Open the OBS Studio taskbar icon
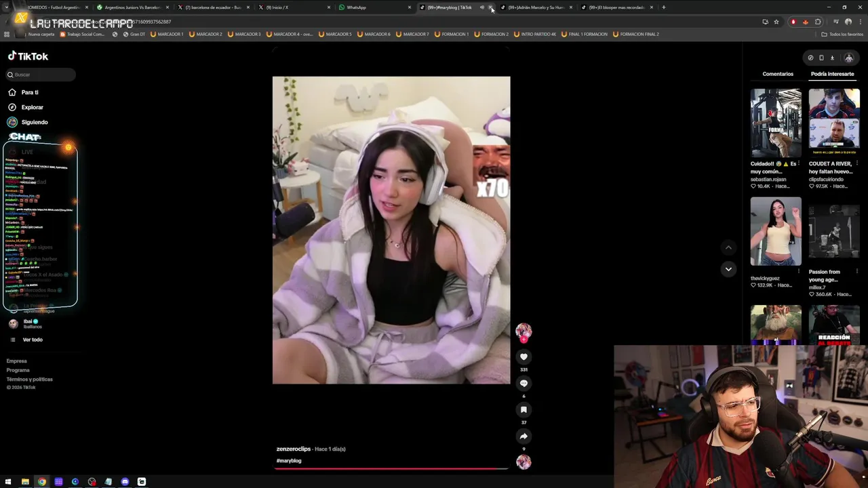Viewport: 868px width, 488px height. [92, 482]
